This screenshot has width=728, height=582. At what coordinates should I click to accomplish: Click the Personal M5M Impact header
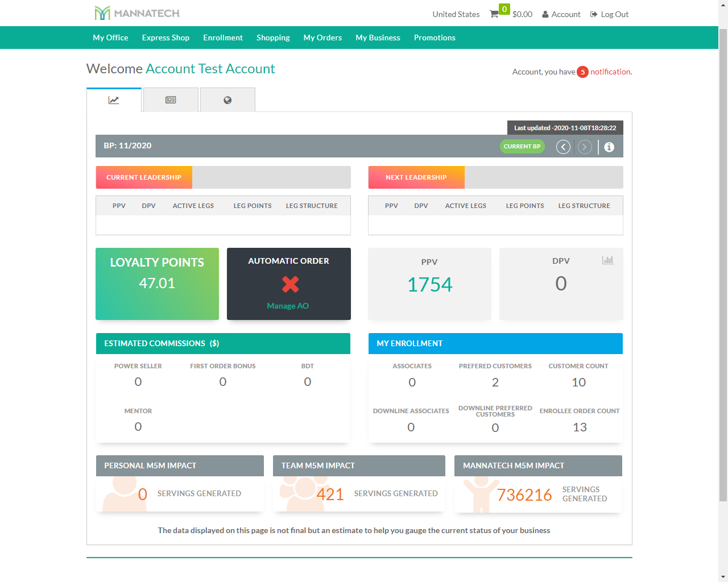(180, 465)
